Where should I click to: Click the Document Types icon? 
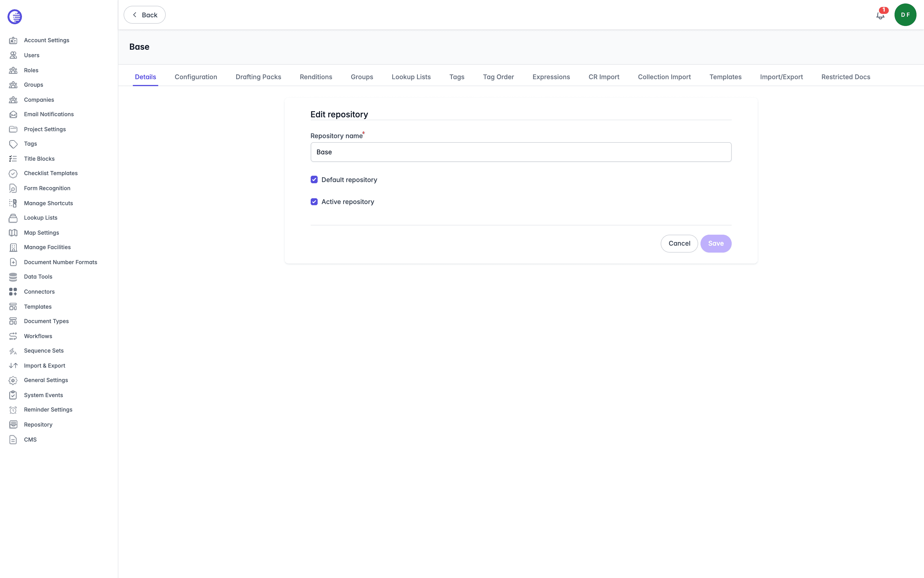[13, 321]
